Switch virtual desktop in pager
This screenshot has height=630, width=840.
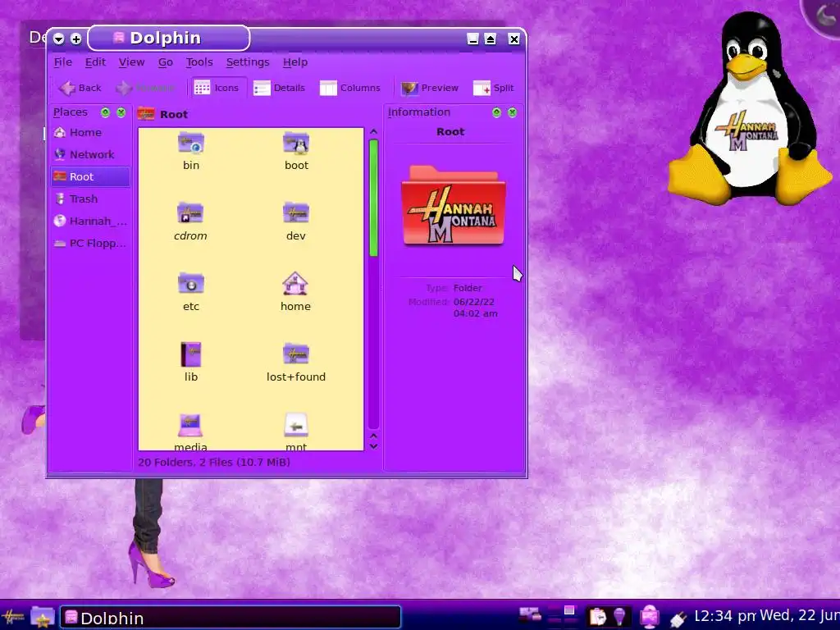561,616
